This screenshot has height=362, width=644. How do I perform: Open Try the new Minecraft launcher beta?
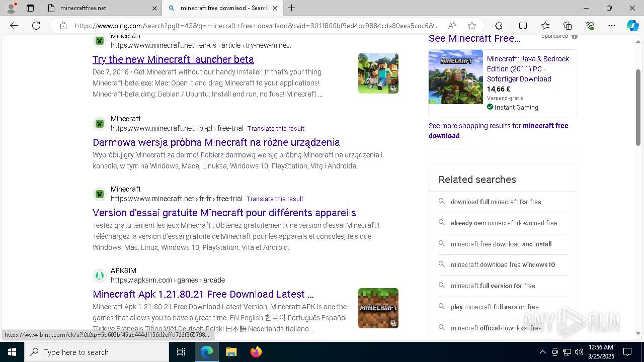coord(173,59)
